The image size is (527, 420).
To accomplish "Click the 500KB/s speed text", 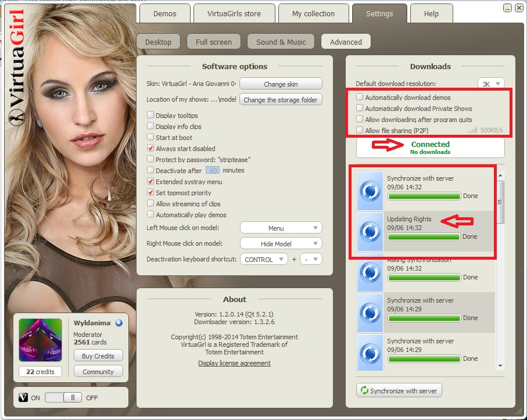I will [x=492, y=130].
